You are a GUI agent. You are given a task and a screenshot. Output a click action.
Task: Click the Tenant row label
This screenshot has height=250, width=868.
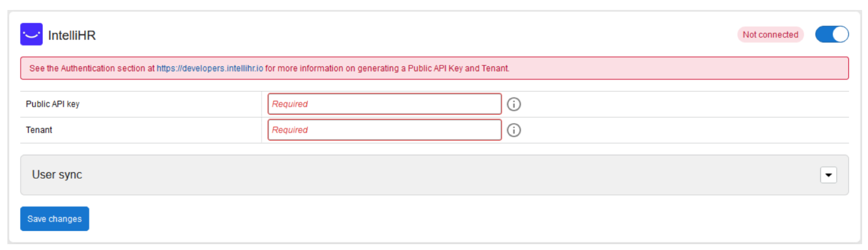(39, 130)
